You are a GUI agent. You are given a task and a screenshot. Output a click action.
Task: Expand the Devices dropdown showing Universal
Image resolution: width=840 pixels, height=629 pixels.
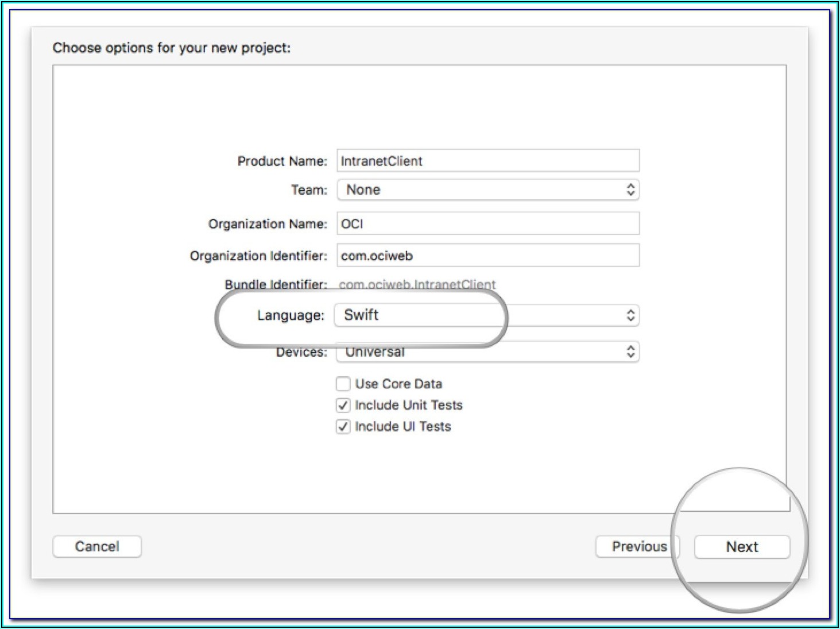(487, 352)
